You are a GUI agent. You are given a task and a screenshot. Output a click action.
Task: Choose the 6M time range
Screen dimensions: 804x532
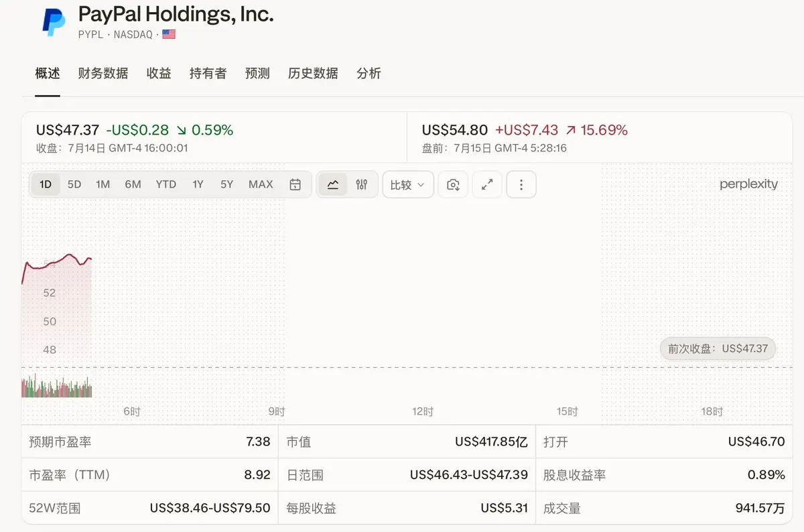(x=133, y=184)
